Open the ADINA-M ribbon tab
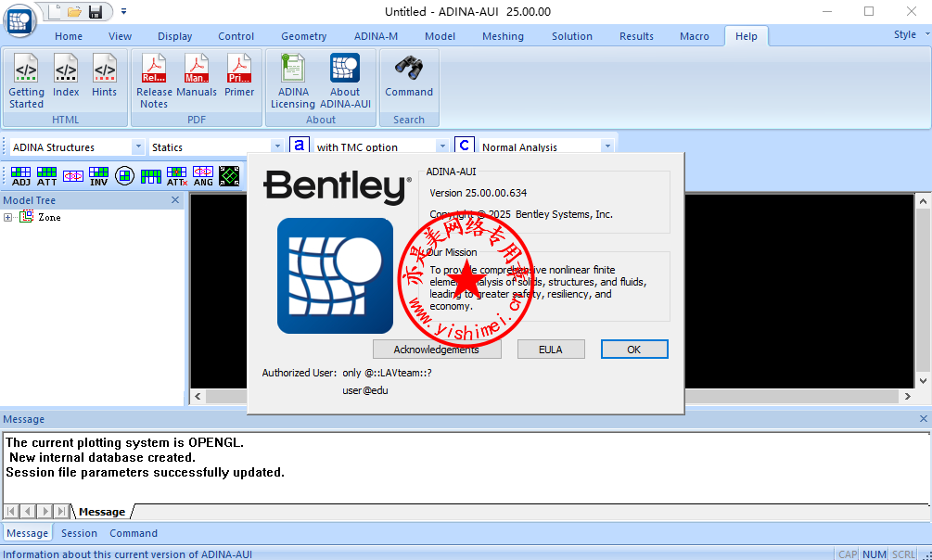932x560 pixels. [x=376, y=36]
